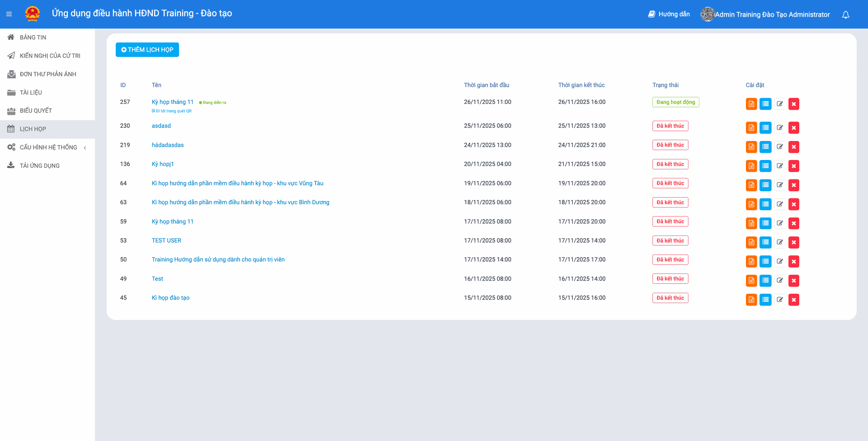Viewport: 868px width, 441px height.
Task: Go to BẢNG TIN in sidebar
Action: (x=33, y=38)
